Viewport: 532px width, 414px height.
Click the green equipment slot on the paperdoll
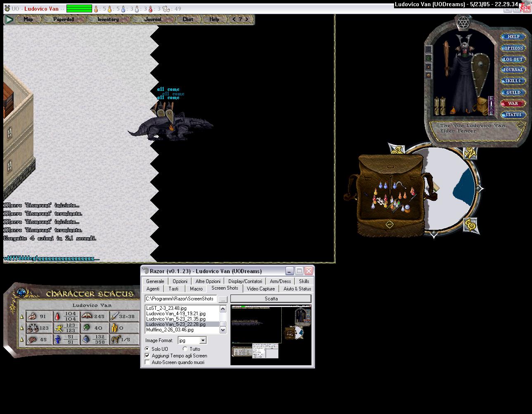(428, 58)
